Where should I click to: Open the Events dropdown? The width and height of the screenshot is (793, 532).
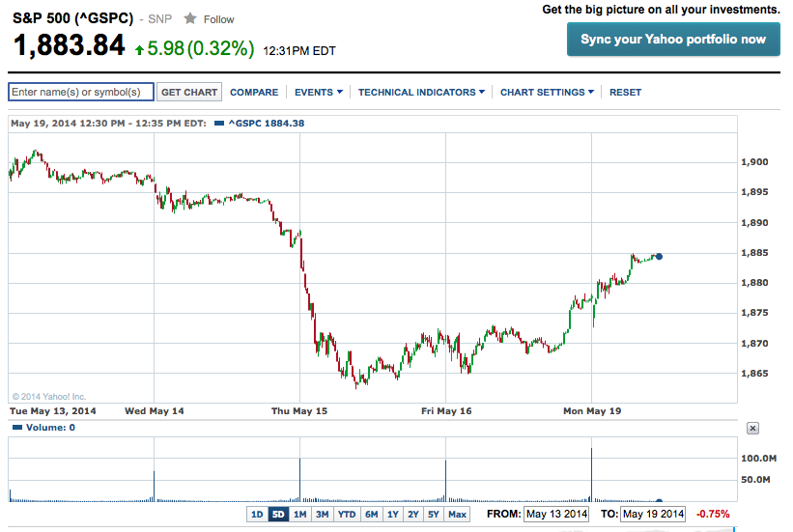point(319,92)
